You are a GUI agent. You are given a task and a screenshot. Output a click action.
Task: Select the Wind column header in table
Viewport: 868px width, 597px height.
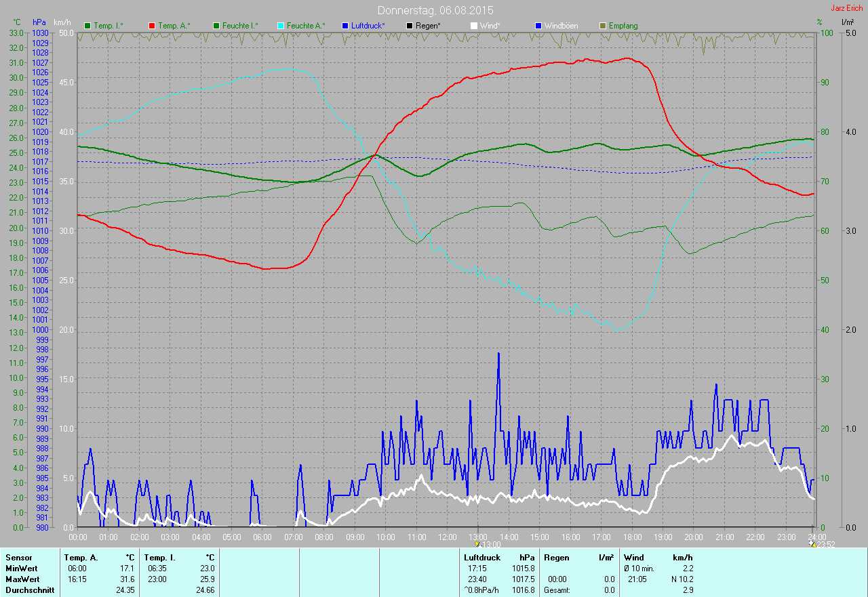(x=633, y=558)
